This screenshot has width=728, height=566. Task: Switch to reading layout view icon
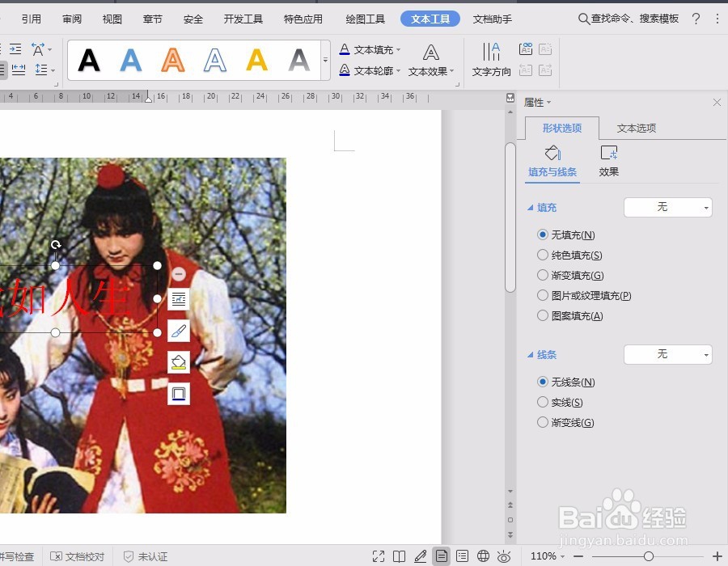tap(400, 555)
